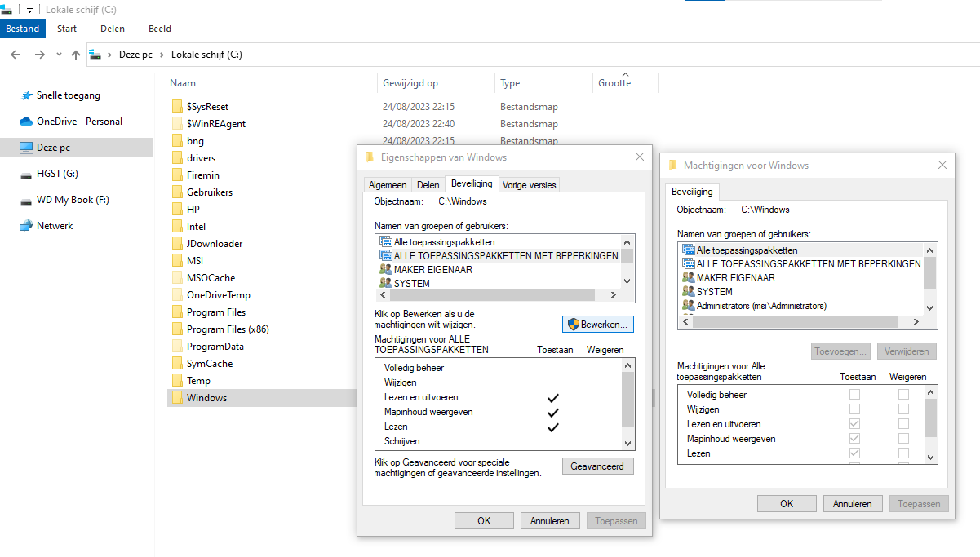The height and width of the screenshot is (557, 980).
Task: Switch to the Vorige versies tab
Action: coord(529,185)
